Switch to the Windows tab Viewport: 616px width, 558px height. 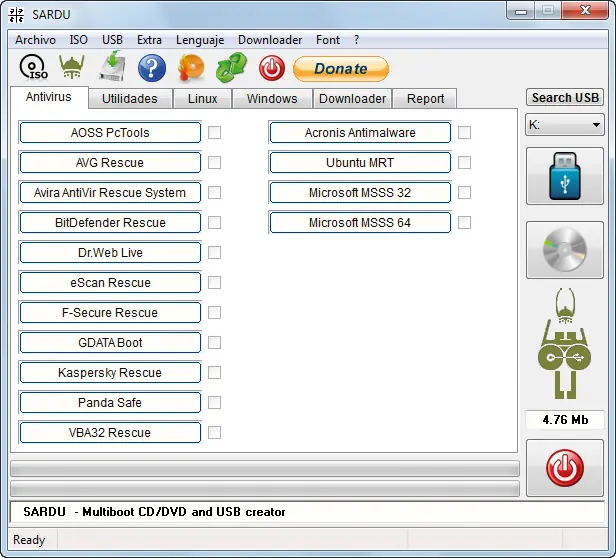tap(272, 98)
